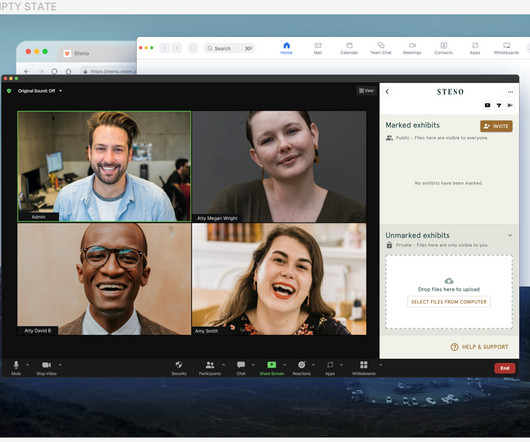This screenshot has width=530, height=442.
Task: Select the Steno browser tab
Action: click(98, 53)
